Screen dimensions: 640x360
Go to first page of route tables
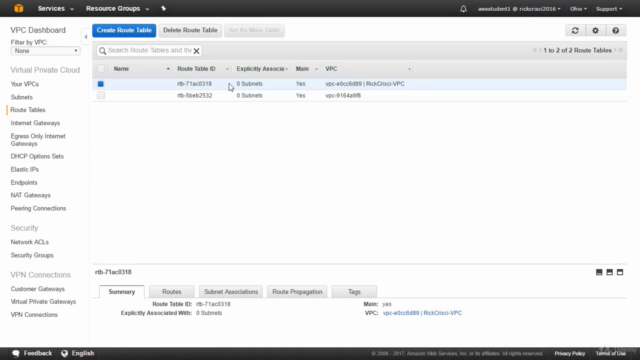click(535, 50)
